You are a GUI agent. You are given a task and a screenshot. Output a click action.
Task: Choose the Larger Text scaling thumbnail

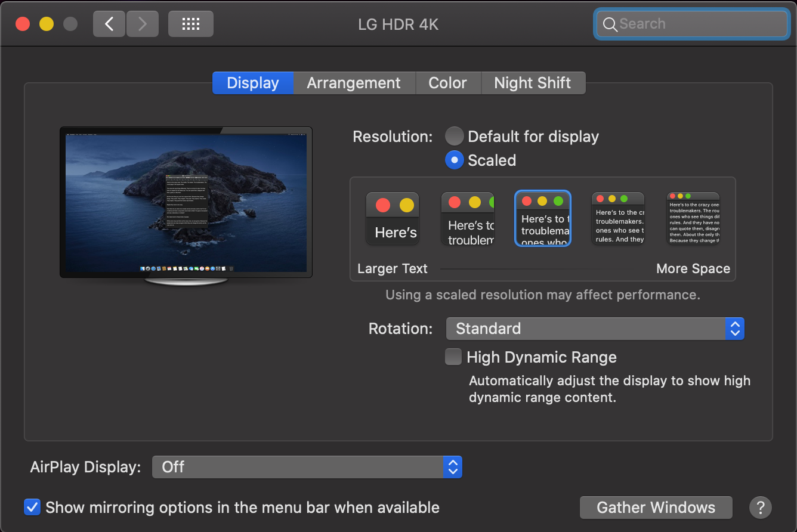click(393, 218)
